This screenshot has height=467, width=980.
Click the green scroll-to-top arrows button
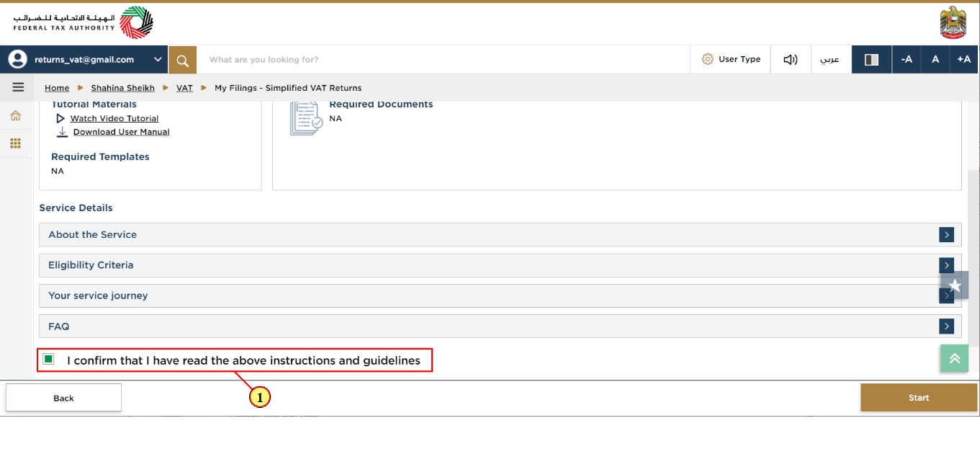[x=955, y=358]
